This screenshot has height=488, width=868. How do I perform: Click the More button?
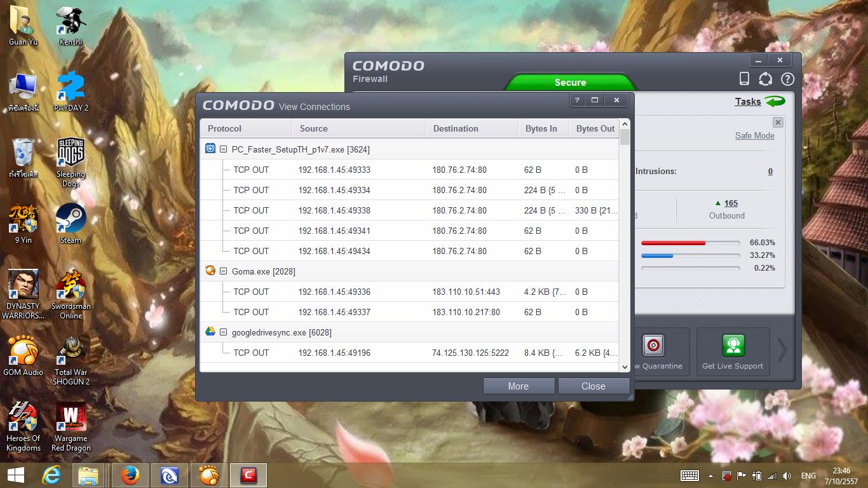[x=519, y=386]
